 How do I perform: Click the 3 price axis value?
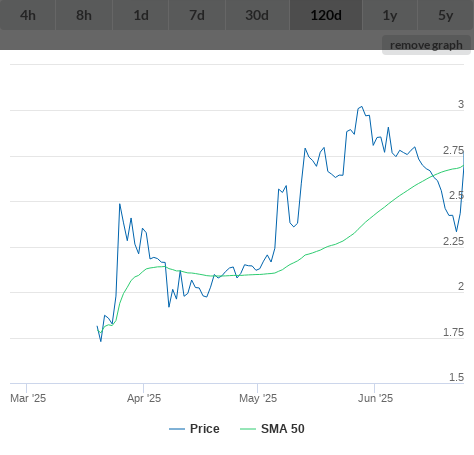(x=461, y=104)
